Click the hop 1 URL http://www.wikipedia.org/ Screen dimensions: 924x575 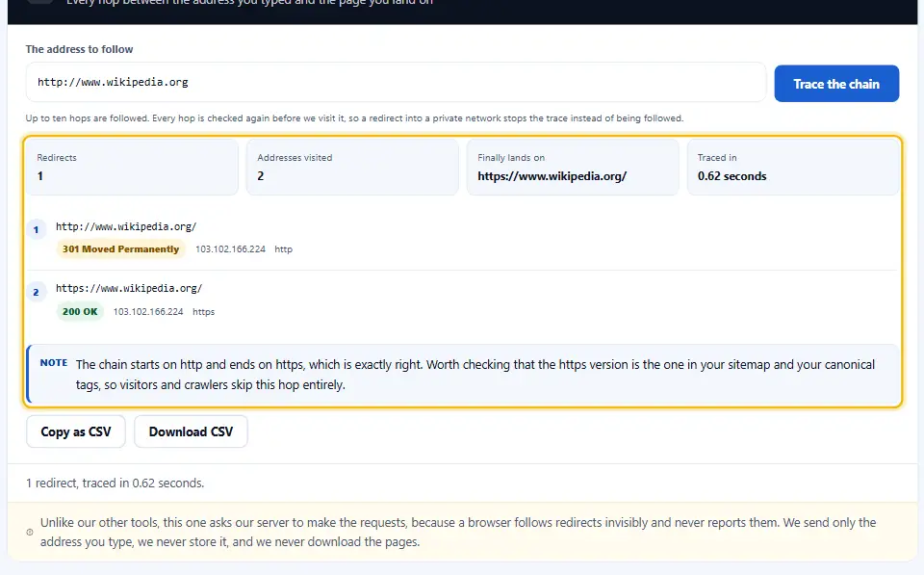[x=126, y=226]
